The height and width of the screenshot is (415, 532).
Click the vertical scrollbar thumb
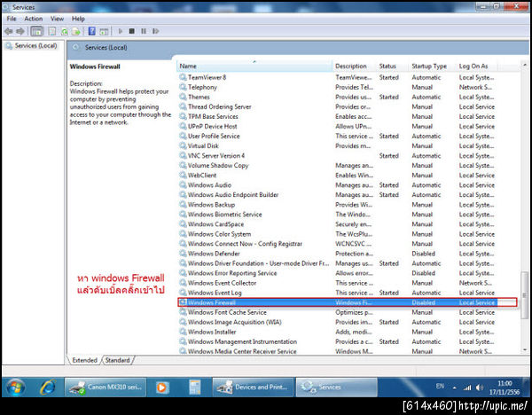click(525, 294)
